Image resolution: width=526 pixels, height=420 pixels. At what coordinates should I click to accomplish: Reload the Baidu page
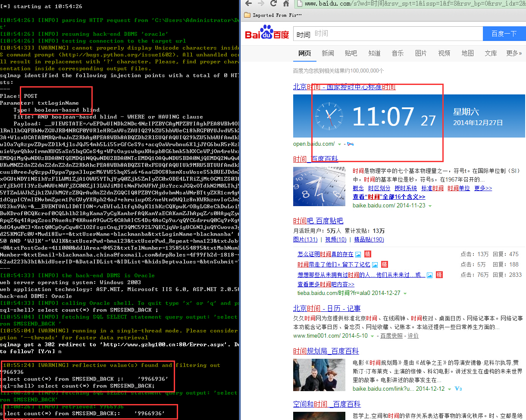[273, 3]
